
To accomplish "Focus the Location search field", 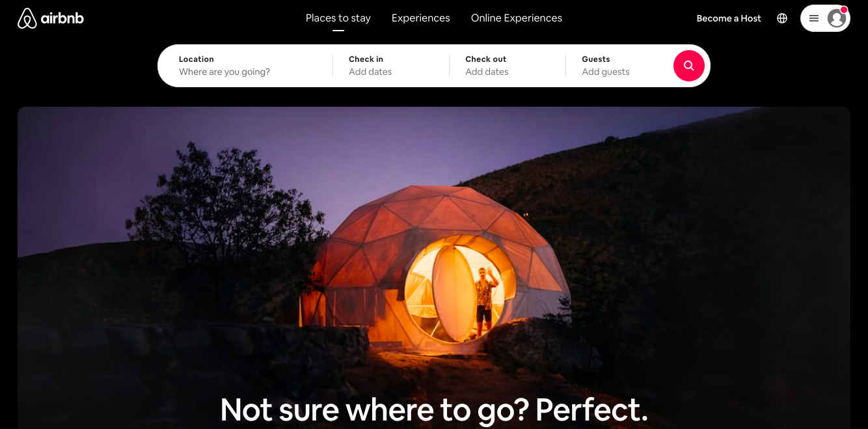I will [245, 66].
